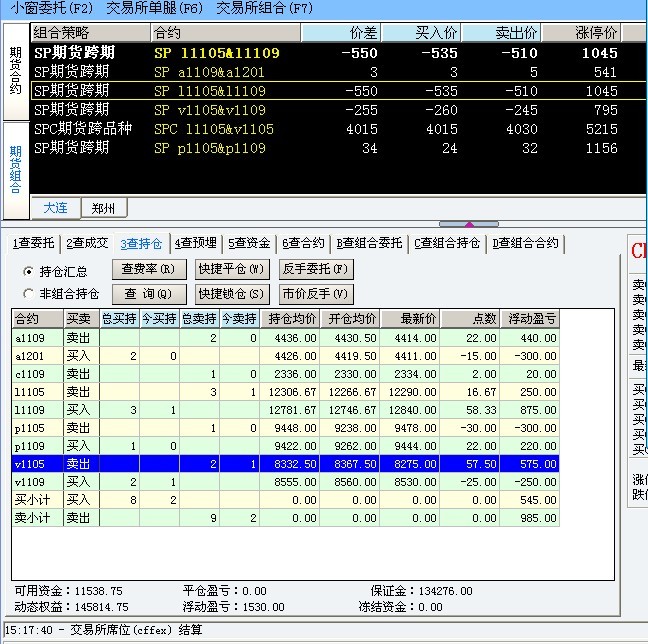Open the 6查合约 tab

click(x=303, y=243)
